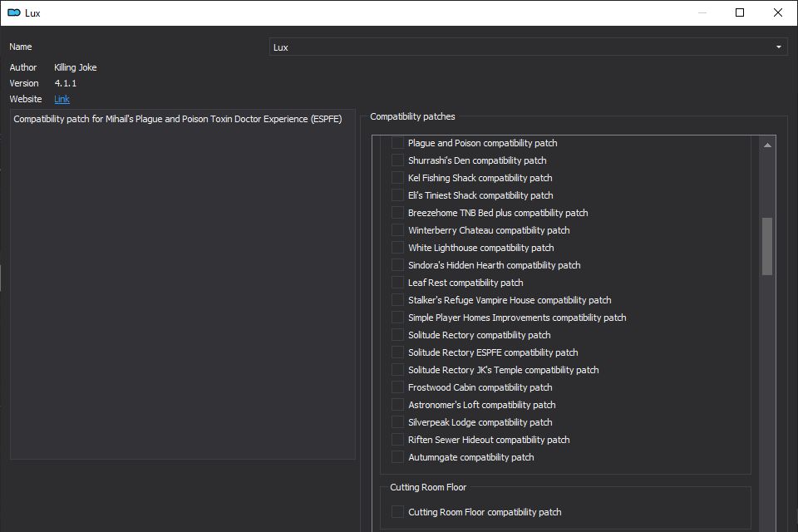Toggle Leaf Rest compatibility patch
The image size is (798, 532).
397,283
